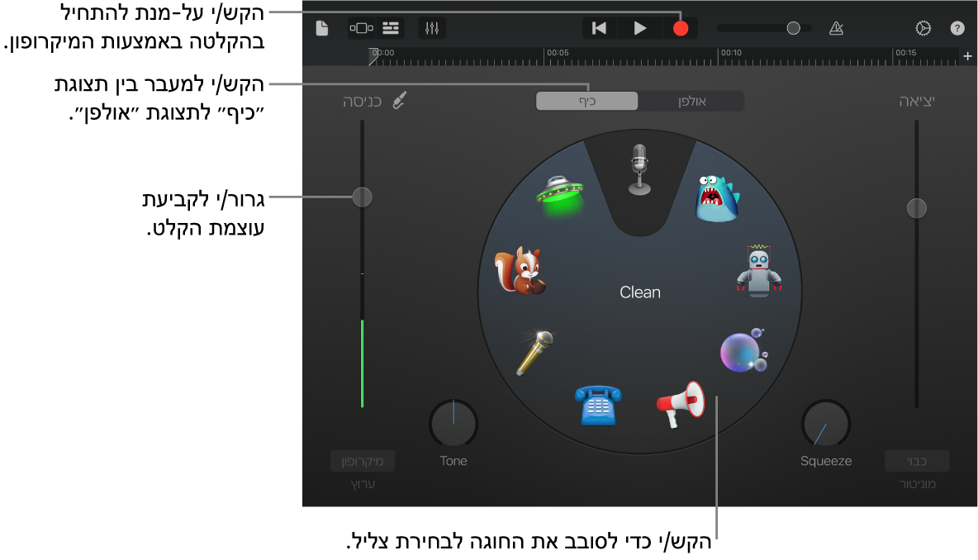Switch to Tracks view
978x560 pixels.
[391, 28]
